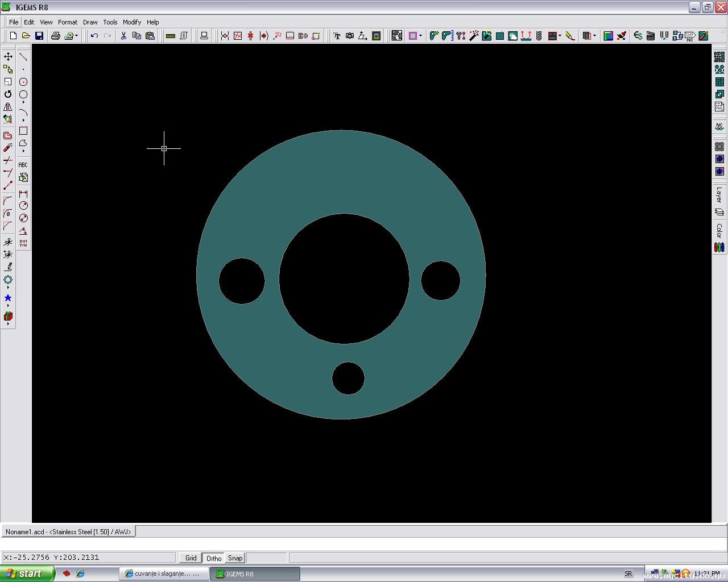Open the Draw menu

point(90,22)
